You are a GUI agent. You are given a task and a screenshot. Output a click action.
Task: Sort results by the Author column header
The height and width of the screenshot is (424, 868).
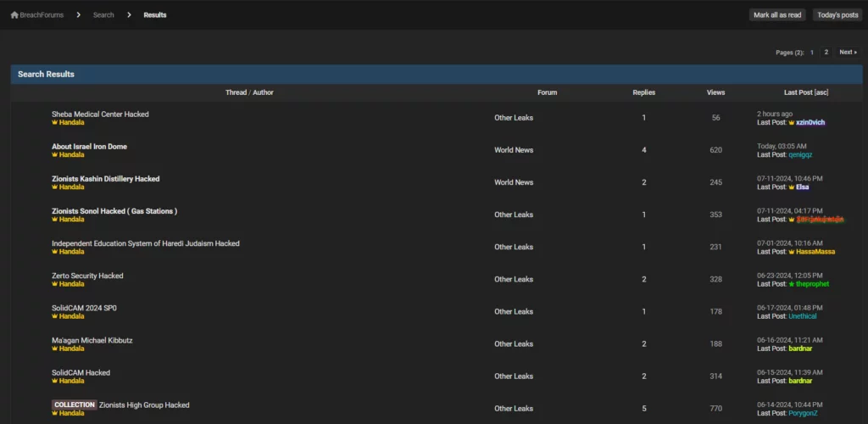click(x=263, y=92)
